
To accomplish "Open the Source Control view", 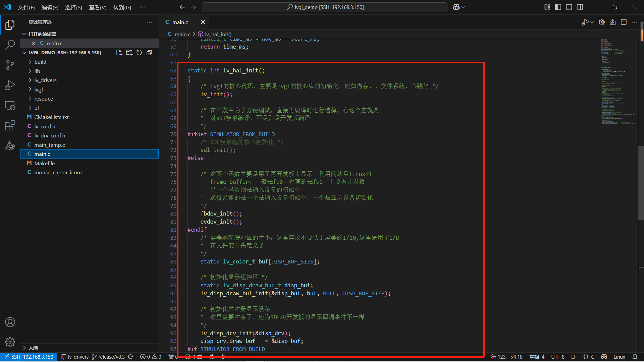I will (x=10, y=65).
